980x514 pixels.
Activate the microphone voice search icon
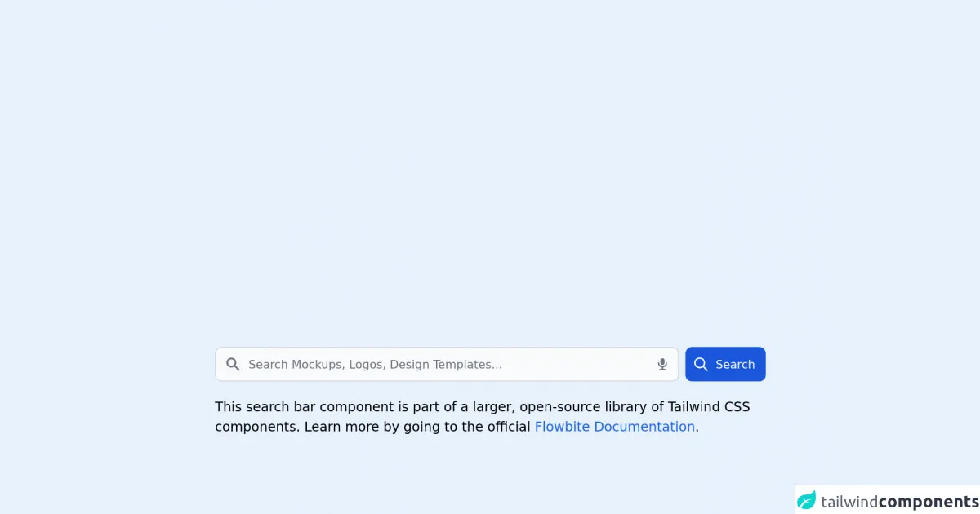pyautogui.click(x=662, y=365)
